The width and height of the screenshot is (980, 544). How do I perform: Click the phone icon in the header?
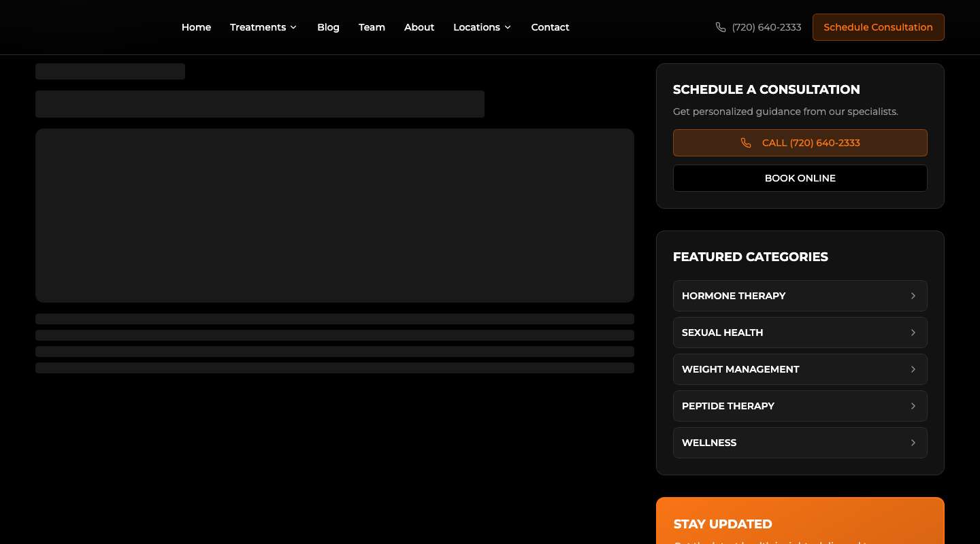[x=721, y=27]
